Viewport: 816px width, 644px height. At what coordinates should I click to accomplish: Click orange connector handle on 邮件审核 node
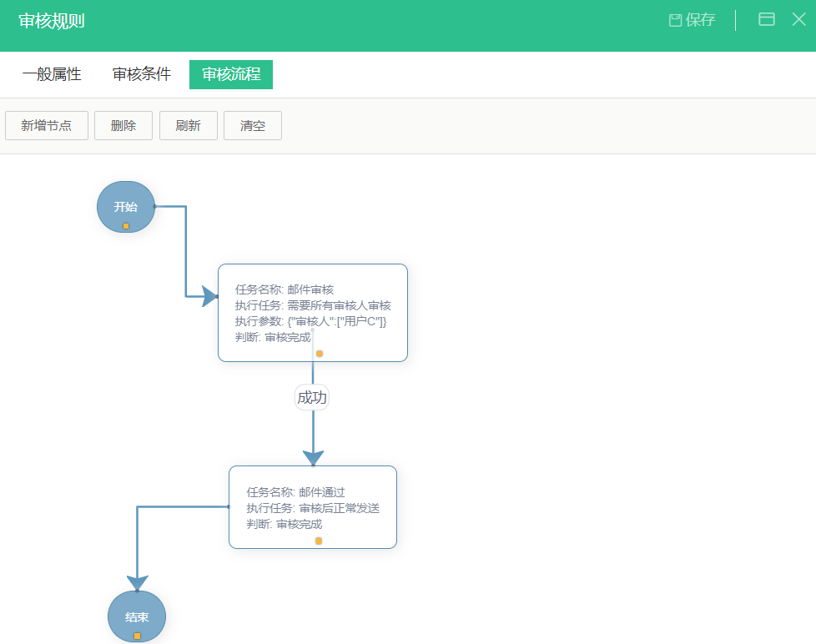coord(320,354)
